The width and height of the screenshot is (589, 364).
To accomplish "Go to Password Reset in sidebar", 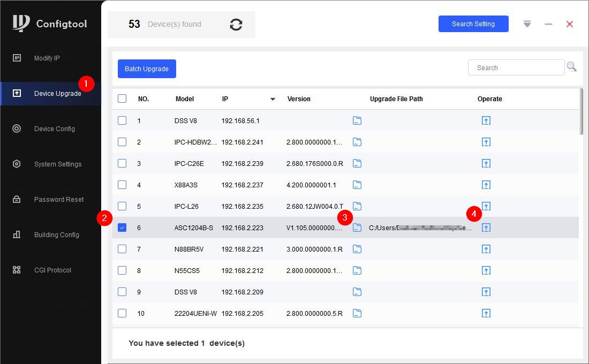I will [x=59, y=199].
